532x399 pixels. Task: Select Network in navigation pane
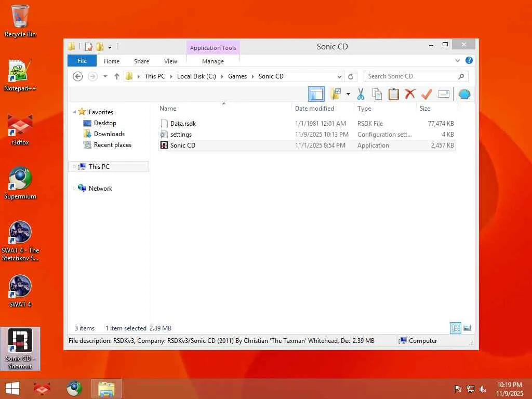coord(100,188)
